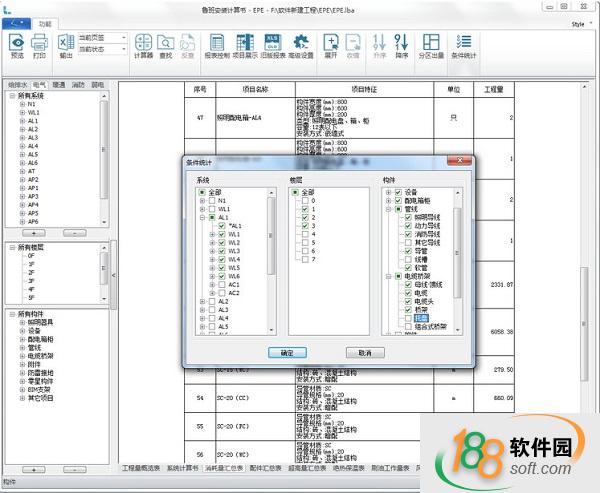The image size is (600, 493).
Task: Uncheck the 电缆头 checkbox
Action: 408,302
